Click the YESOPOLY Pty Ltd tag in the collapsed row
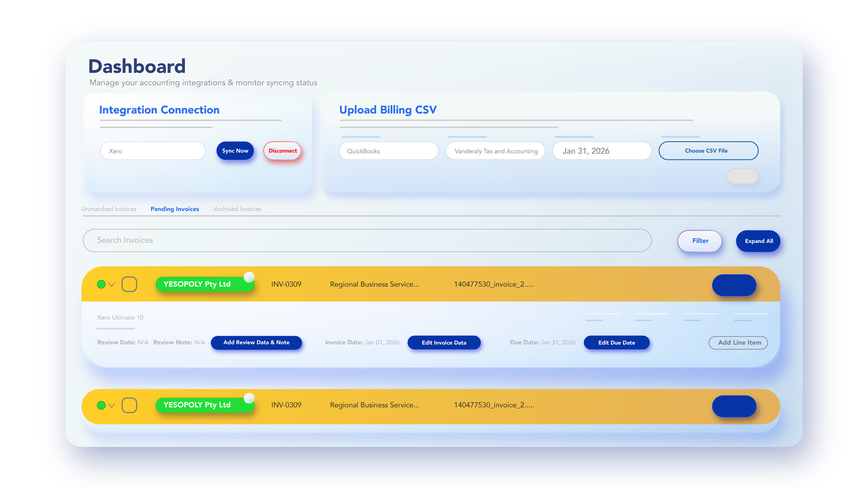This screenshot has width=868, height=488. [x=205, y=405]
